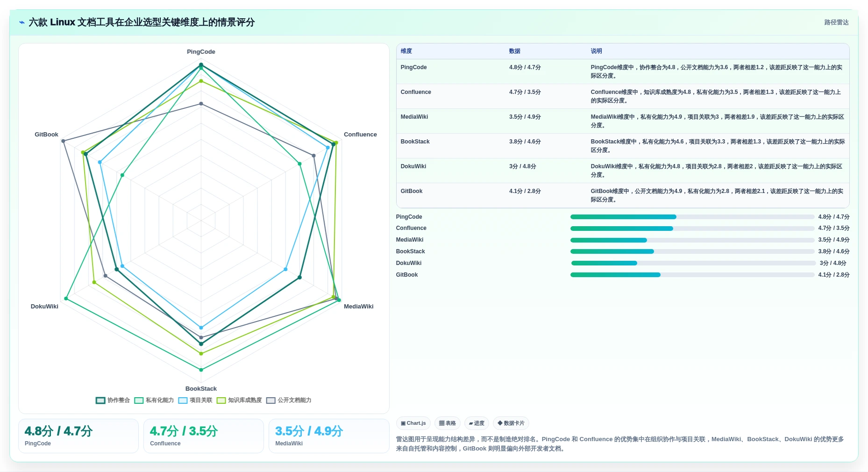Click the 表格 tag chip
The width and height of the screenshot is (868, 472).
click(x=448, y=423)
